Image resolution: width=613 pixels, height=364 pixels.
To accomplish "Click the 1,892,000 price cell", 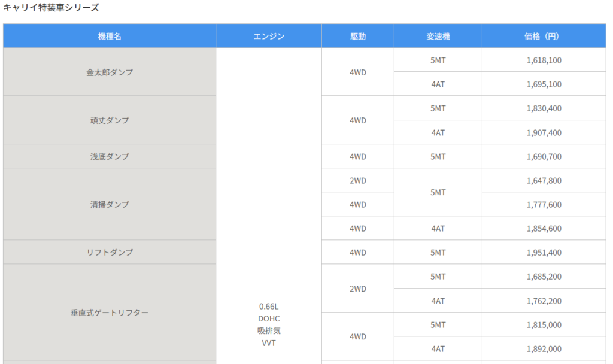I will click(544, 349).
